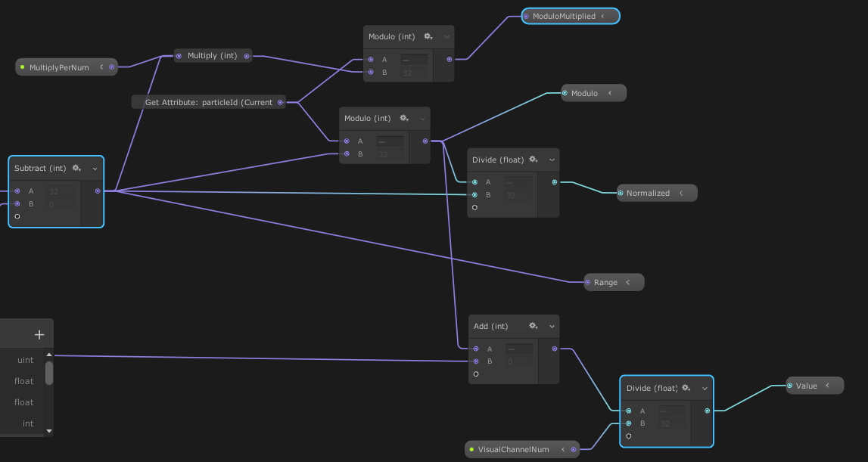
Task: Toggle exposed dot on VisualChannelNum property
Action: pyautogui.click(x=473, y=449)
